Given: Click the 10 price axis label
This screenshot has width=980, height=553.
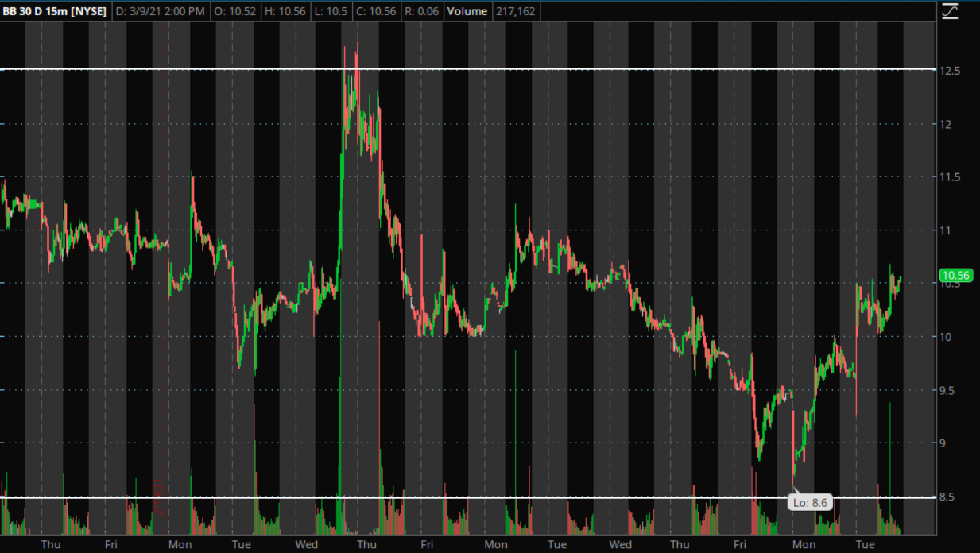Looking at the screenshot, I should click(x=947, y=337).
